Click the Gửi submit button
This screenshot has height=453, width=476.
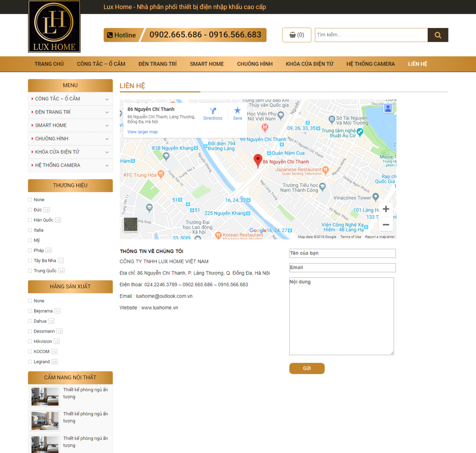click(x=307, y=368)
